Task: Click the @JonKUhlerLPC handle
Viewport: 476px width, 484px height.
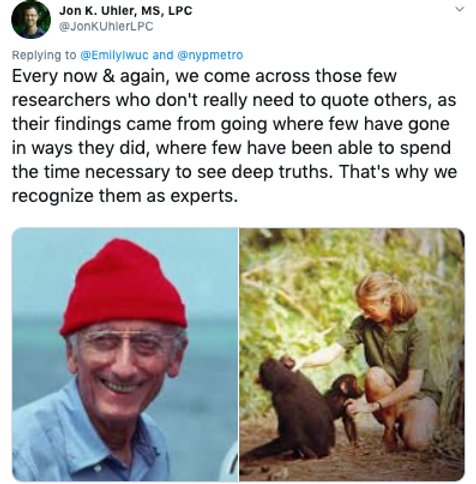Action: [x=106, y=26]
